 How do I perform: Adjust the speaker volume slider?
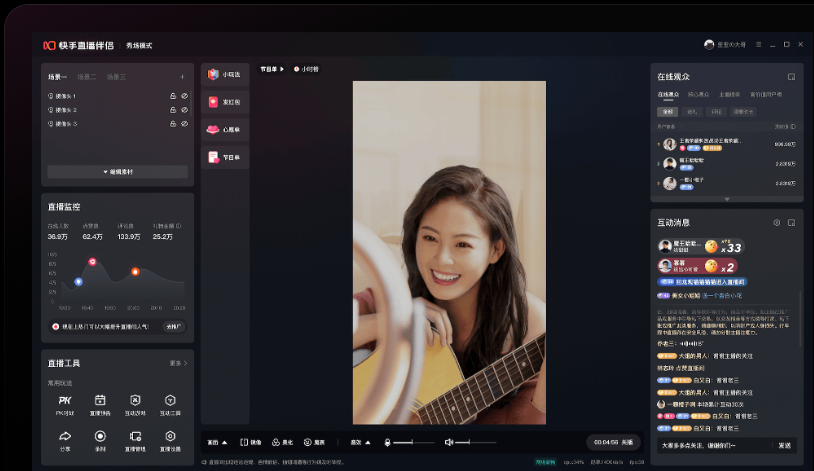pos(476,442)
